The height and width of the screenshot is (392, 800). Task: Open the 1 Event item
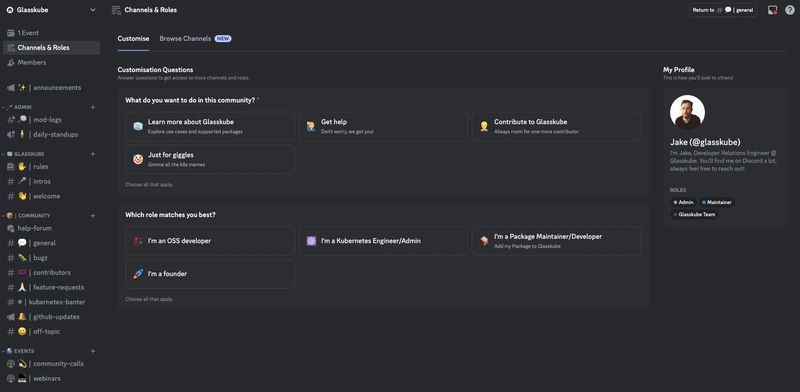point(51,33)
